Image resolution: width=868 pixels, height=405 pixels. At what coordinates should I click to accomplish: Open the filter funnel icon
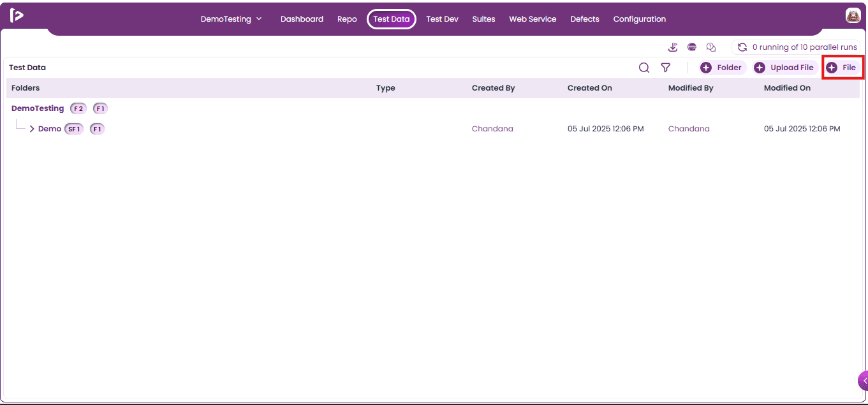(666, 68)
